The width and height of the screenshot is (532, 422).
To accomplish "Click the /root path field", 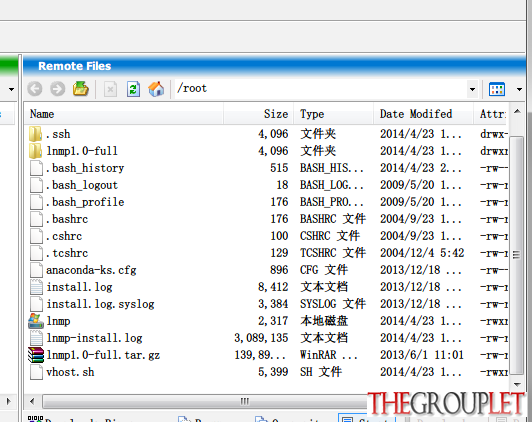I will click(x=321, y=89).
